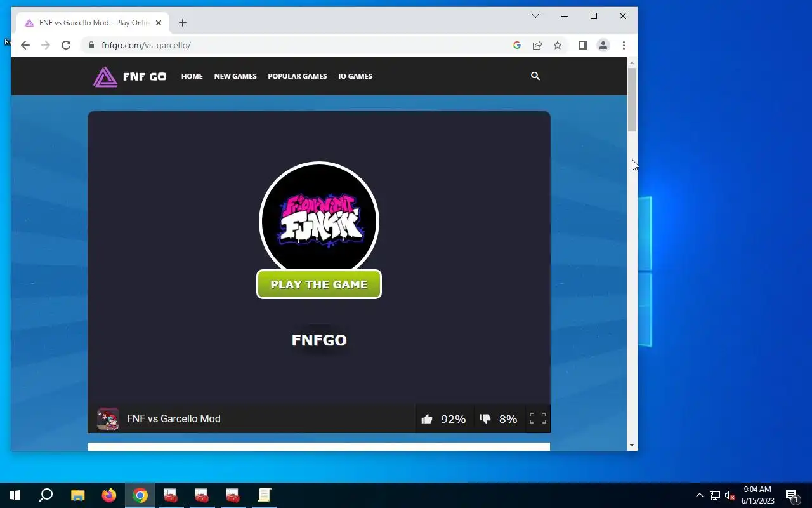812x508 pixels.
Task: Show hidden system tray icons
Action: (700, 496)
